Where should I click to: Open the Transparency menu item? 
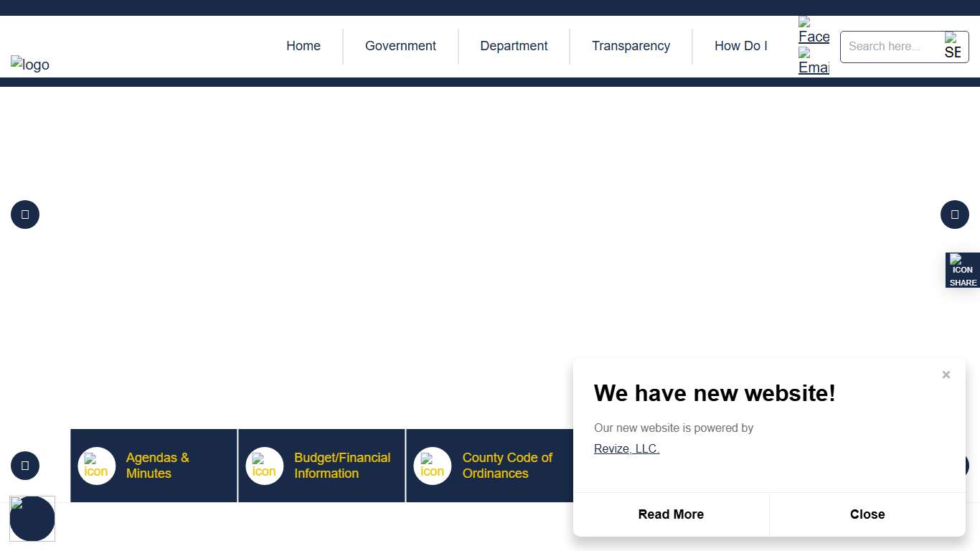631,46
